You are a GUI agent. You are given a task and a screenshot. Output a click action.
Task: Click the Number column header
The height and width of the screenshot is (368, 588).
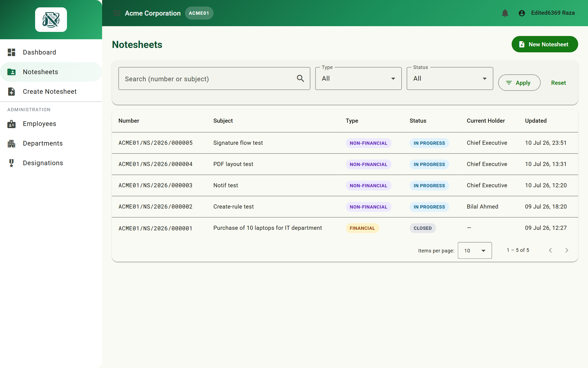(129, 121)
